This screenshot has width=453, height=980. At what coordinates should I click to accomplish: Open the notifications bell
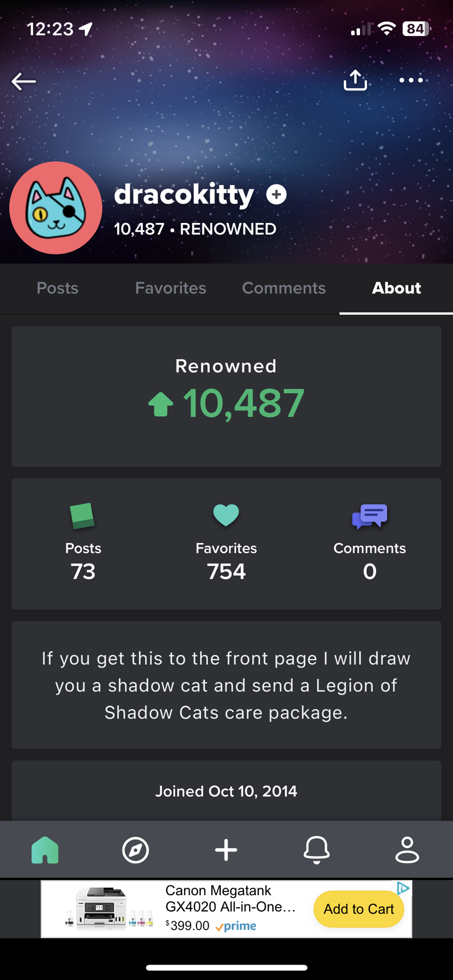tap(317, 850)
